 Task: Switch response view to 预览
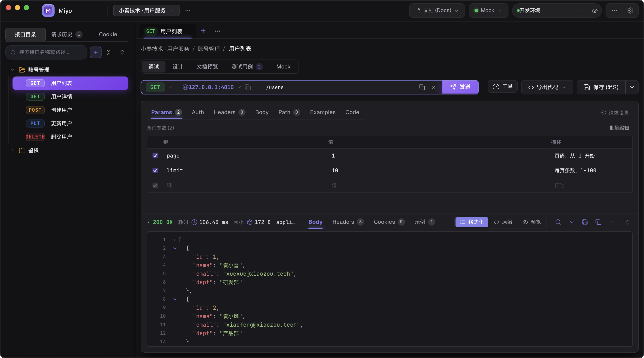(x=532, y=222)
